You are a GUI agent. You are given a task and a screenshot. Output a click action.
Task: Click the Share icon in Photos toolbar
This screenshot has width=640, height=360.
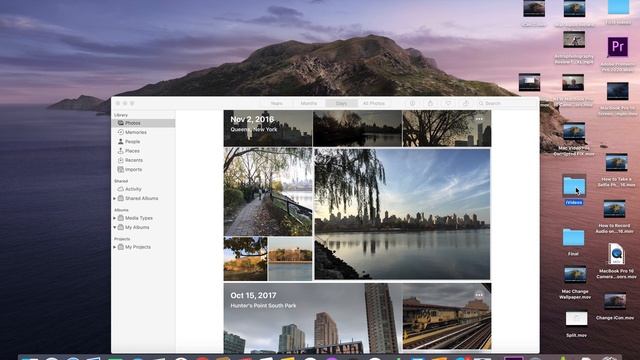pyautogui.click(x=430, y=103)
